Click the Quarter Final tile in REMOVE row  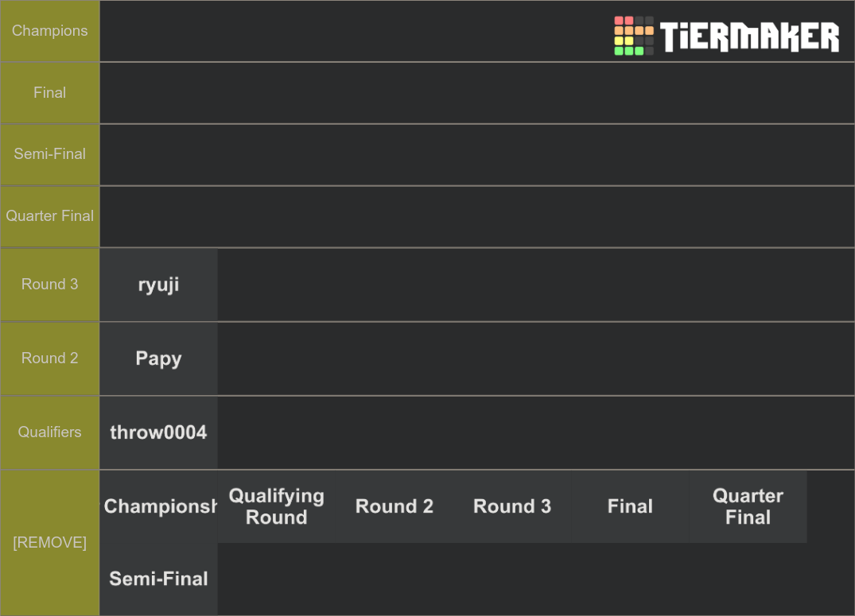click(x=748, y=506)
